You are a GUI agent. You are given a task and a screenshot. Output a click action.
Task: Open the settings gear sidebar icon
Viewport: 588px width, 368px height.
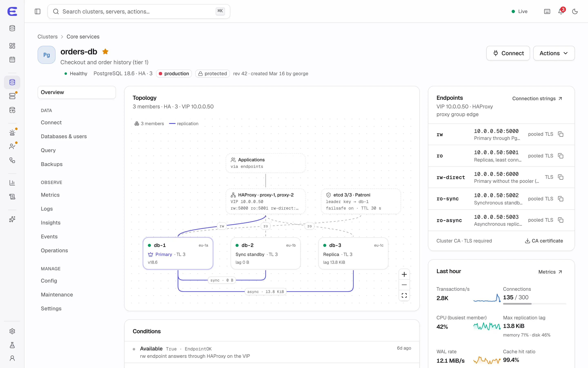point(12,331)
